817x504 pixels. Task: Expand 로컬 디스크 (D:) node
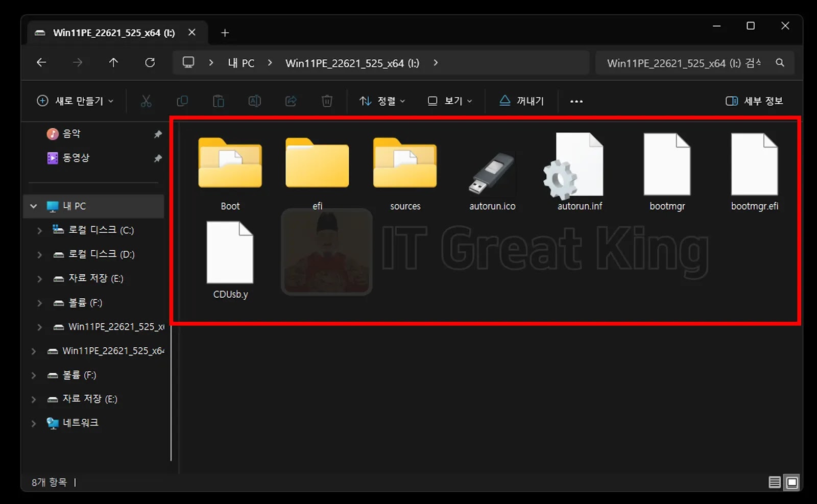(40, 254)
